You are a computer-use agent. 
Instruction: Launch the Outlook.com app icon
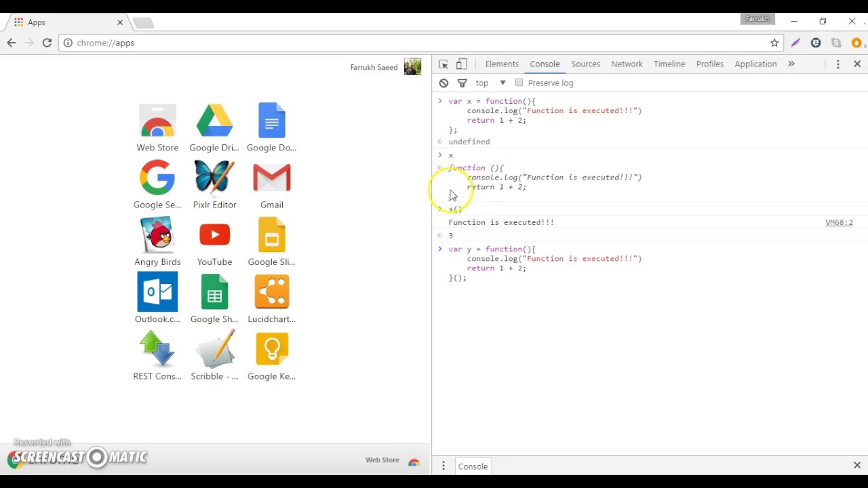pos(157,292)
